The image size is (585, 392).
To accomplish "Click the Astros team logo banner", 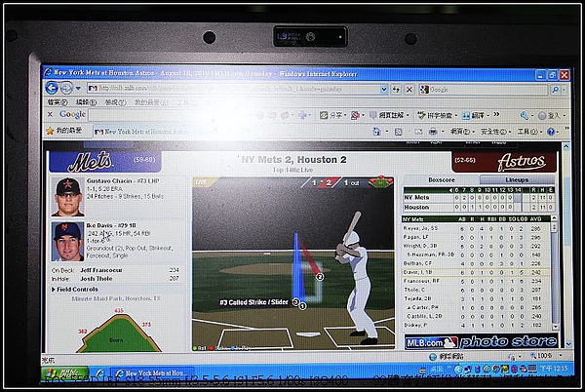I will tap(504, 162).
